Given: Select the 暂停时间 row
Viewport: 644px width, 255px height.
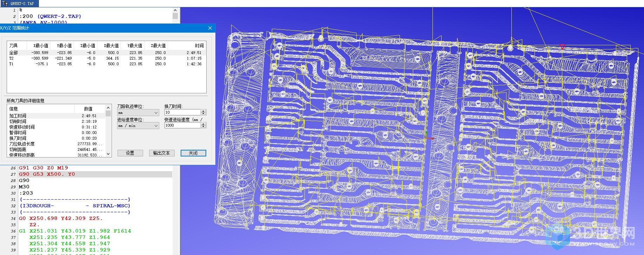Looking at the screenshot, I should [x=56, y=133].
